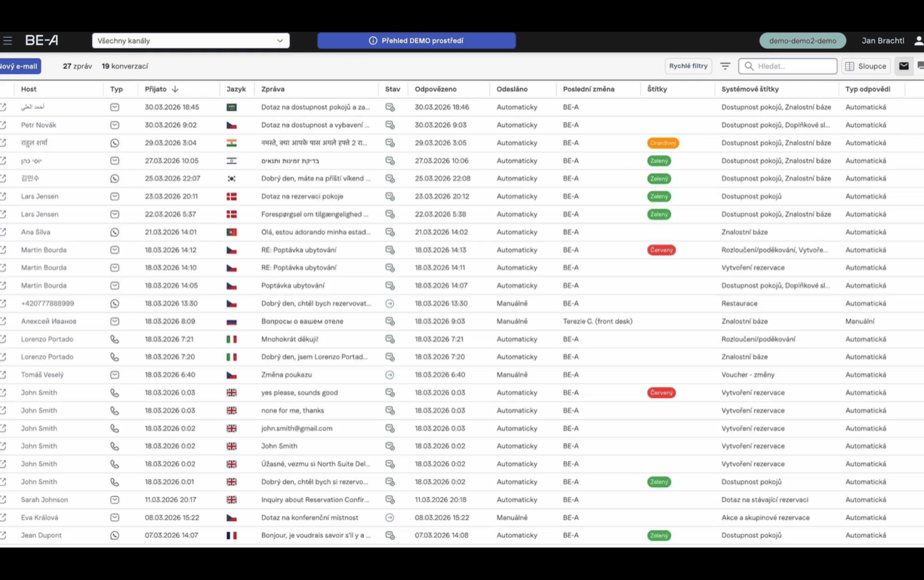Viewport: 924px width, 580px height.
Task: Click the Přehled DEMO prostředí button
Action: (x=417, y=41)
